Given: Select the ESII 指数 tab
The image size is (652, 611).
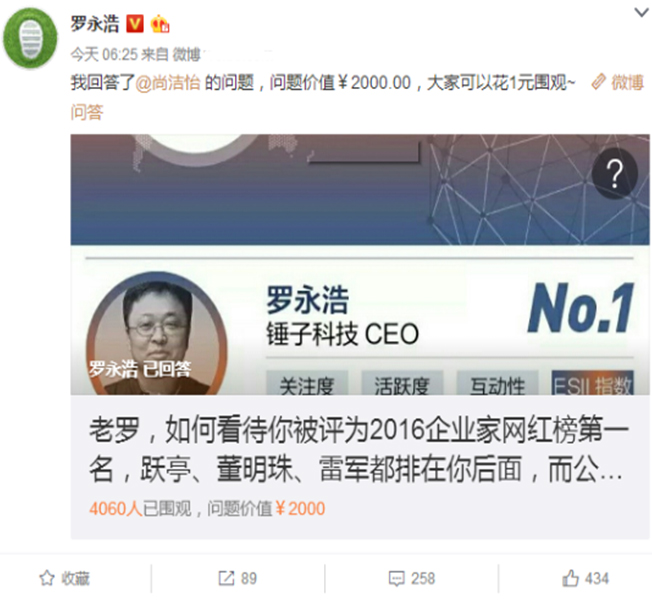Looking at the screenshot, I should coord(593,383).
